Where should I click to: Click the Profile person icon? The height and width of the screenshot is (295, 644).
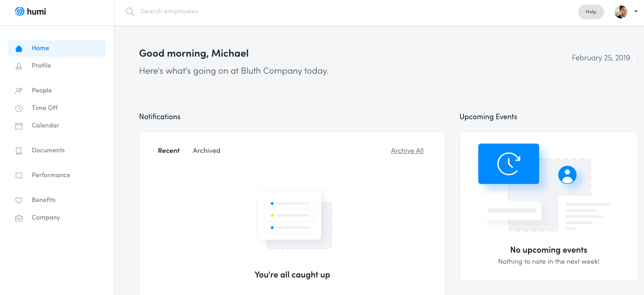[19, 66]
